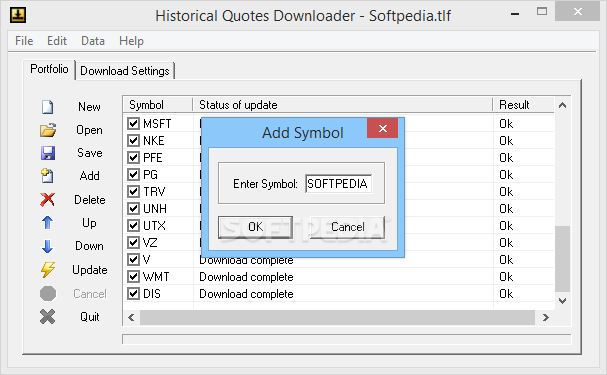Select the DIS symbol text

tap(152, 294)
